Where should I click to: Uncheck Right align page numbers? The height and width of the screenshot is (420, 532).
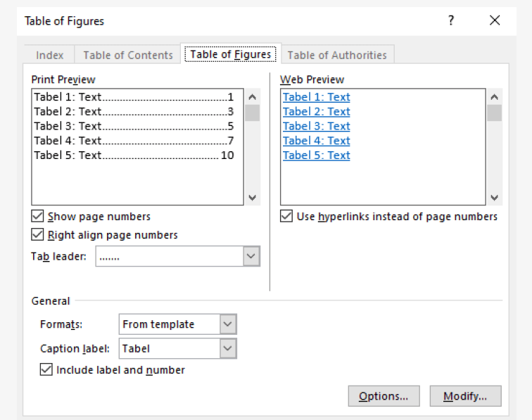point(38,235)
